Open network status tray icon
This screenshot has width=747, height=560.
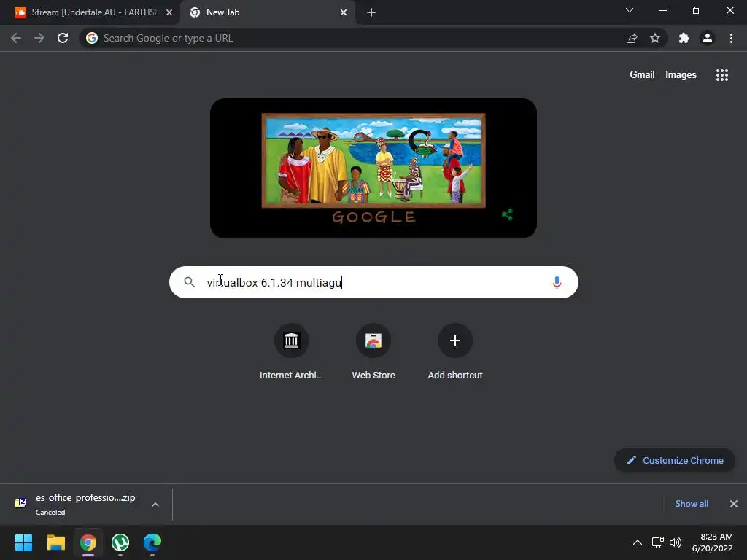(x=658, y=542)
